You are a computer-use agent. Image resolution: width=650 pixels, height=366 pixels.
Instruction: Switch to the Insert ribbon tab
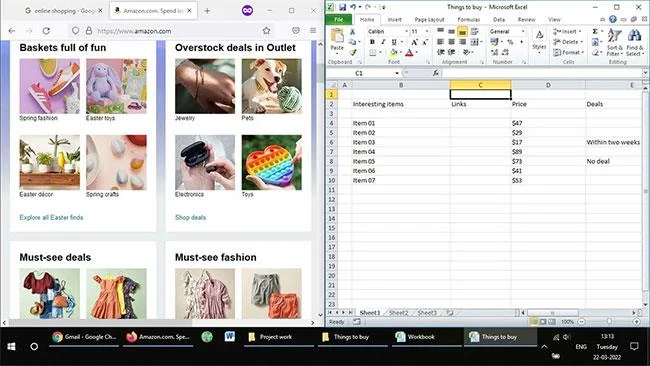point(394,19)
